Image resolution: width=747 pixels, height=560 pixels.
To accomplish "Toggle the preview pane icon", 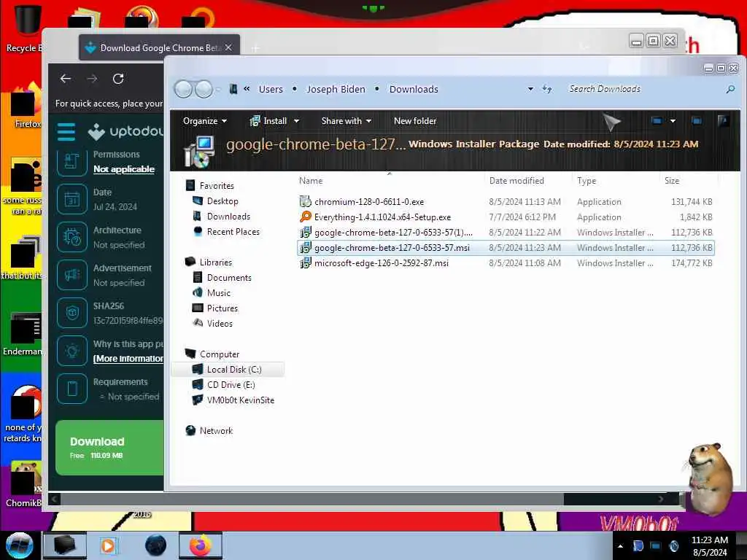I will 697,121.
